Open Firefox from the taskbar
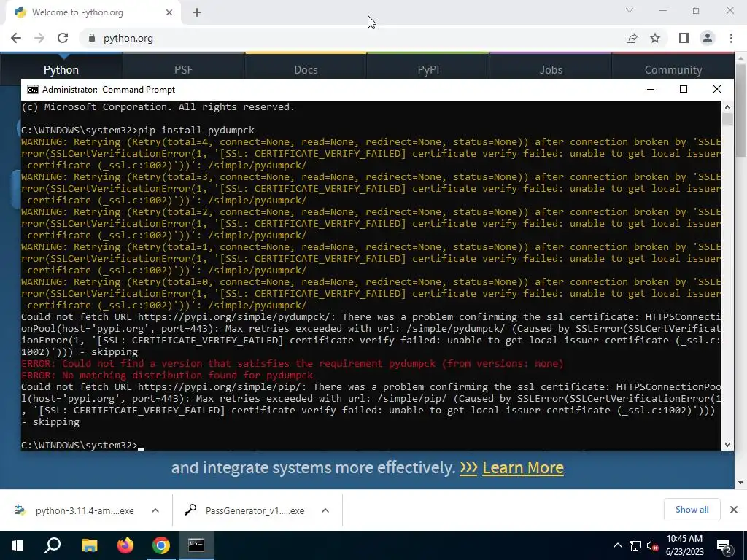The height and width of the screenshot is (560, 747). [125, 545]
